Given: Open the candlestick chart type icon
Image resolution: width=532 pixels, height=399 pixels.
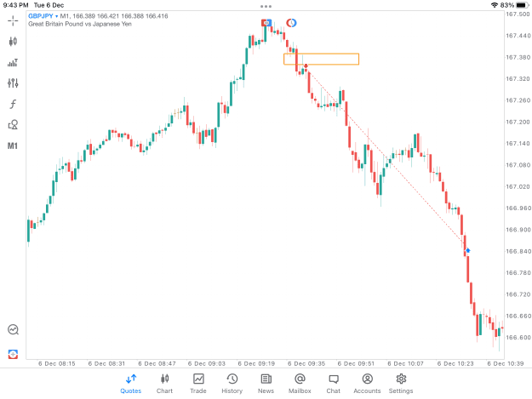Looking at the screenshot, I should pos(13,42).
